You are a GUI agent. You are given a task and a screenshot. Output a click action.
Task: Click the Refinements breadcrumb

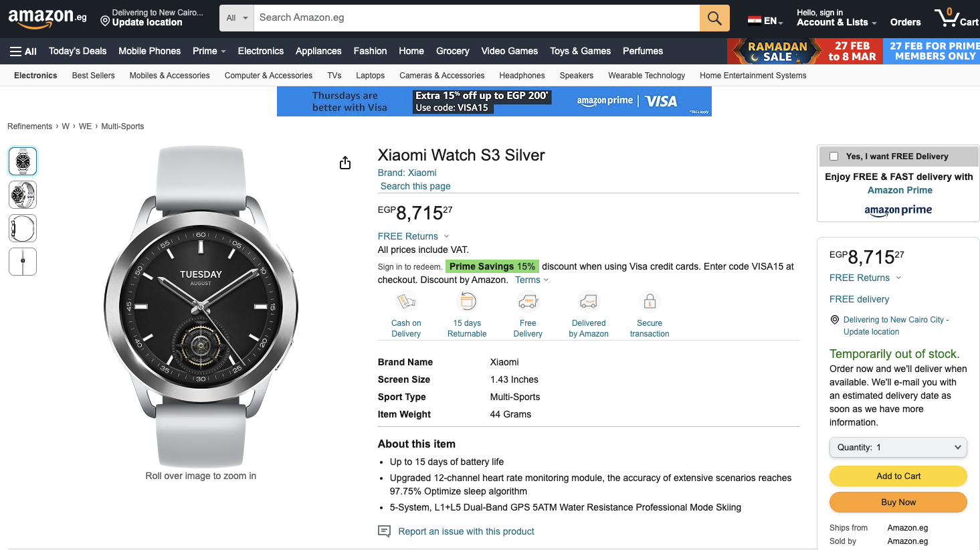tap(29, 126)
